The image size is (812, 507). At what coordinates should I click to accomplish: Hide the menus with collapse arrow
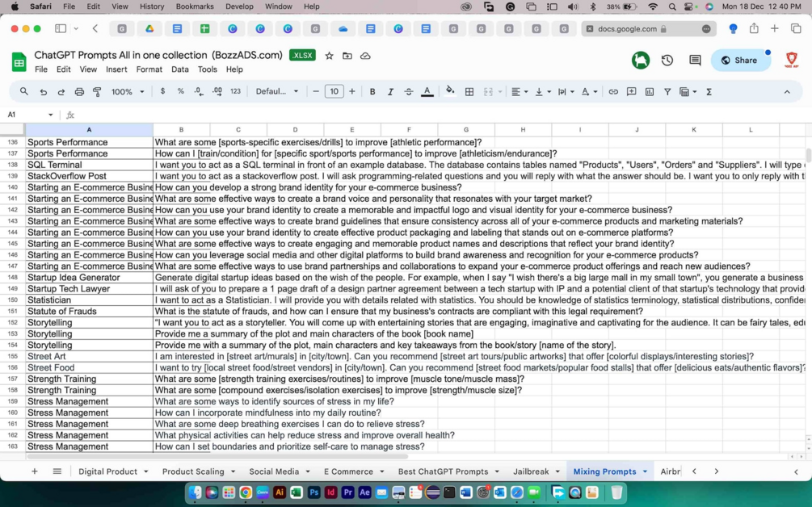(787, 91)
